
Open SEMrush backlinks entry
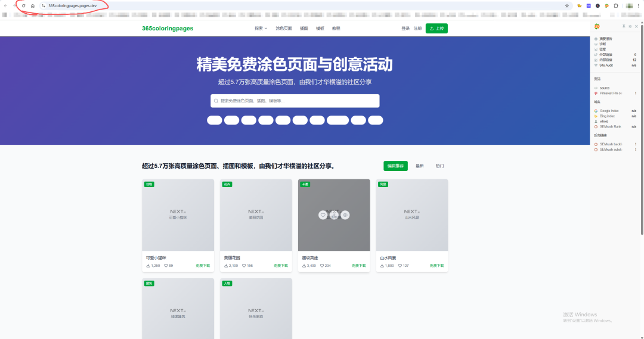pyautogui.click(x=611, y=144)
